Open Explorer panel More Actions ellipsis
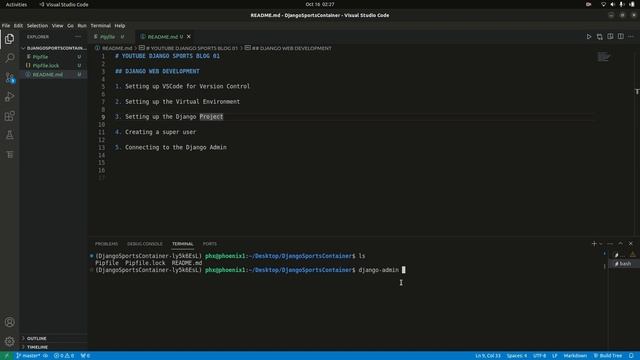 78,37
